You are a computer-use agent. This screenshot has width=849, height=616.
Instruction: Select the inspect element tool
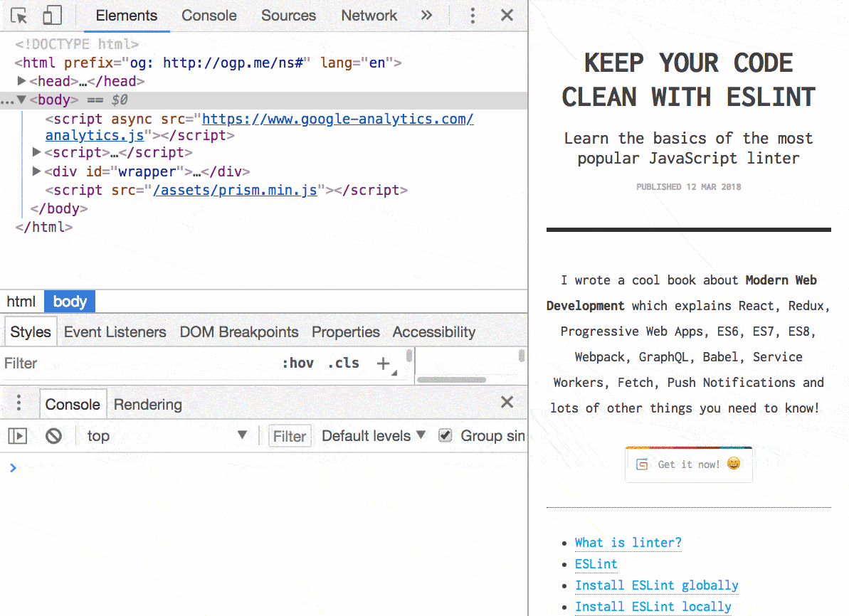click(x=19, y=15)
